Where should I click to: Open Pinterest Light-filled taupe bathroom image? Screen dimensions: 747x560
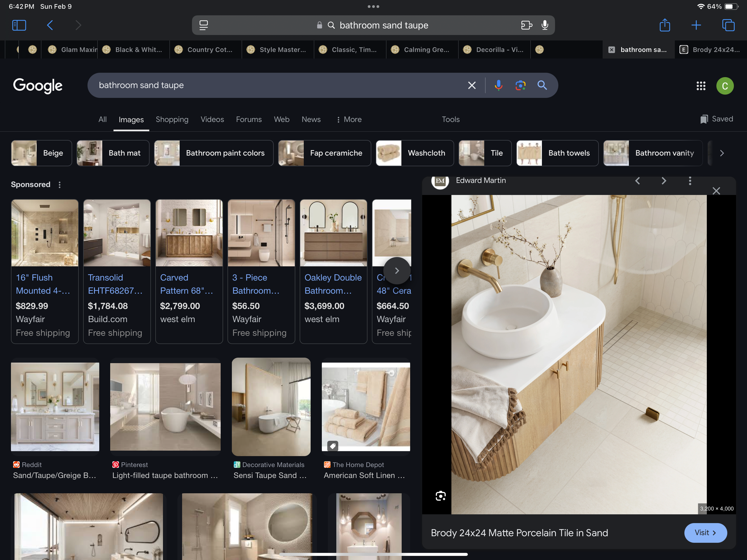click(165, 407)
